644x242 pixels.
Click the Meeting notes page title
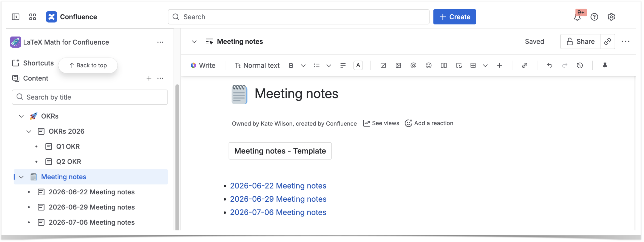(x=296, y=94)
